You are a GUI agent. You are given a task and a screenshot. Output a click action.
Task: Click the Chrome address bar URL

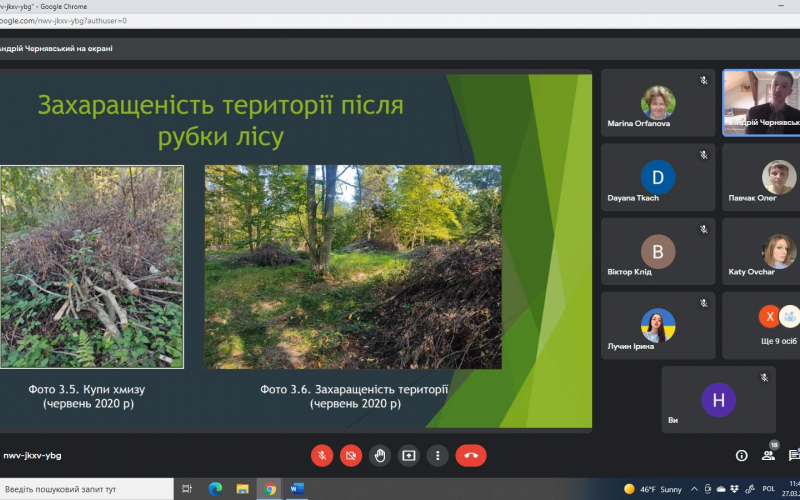coord(63,21)
